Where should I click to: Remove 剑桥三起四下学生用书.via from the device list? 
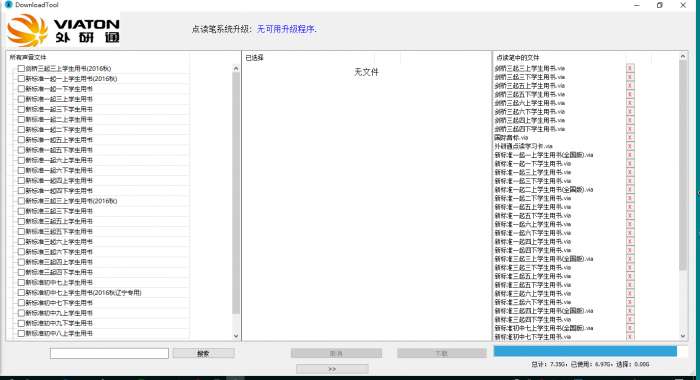(x=630, y=129)
